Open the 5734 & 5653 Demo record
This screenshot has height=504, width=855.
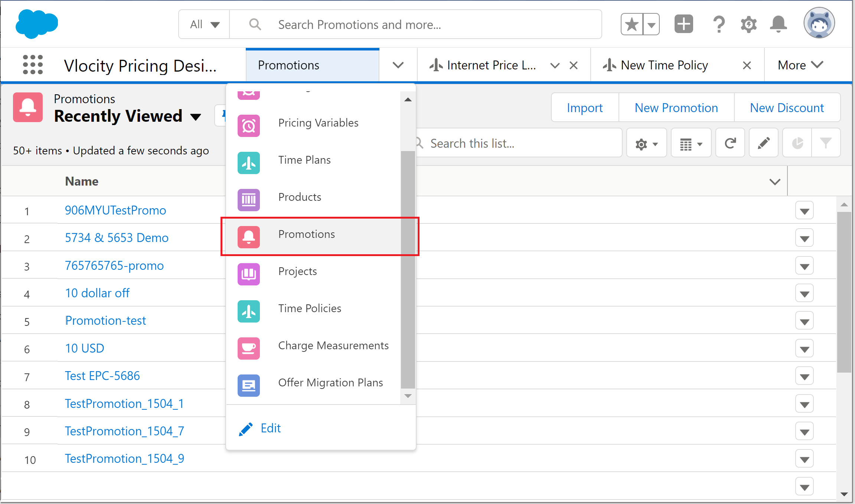tap(117, 238)
